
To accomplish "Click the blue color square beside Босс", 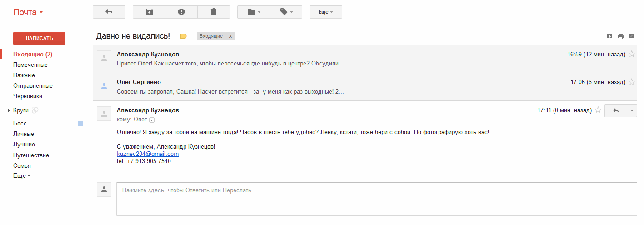I will point(81,123).
